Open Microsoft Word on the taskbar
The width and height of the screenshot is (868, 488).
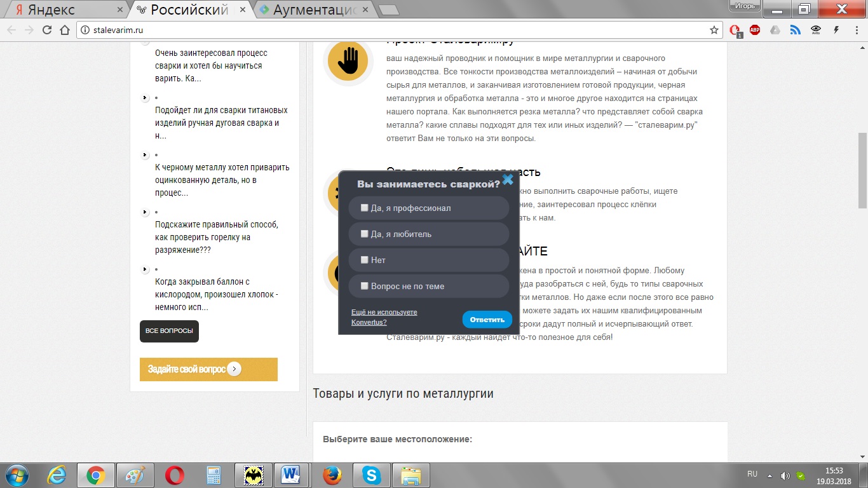[x=292, y=475]
